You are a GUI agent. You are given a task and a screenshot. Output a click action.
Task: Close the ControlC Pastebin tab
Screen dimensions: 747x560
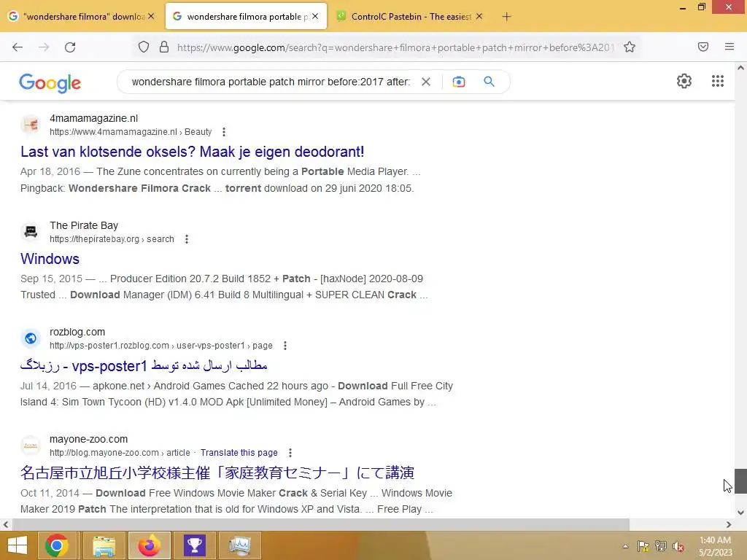click(479, 16)
